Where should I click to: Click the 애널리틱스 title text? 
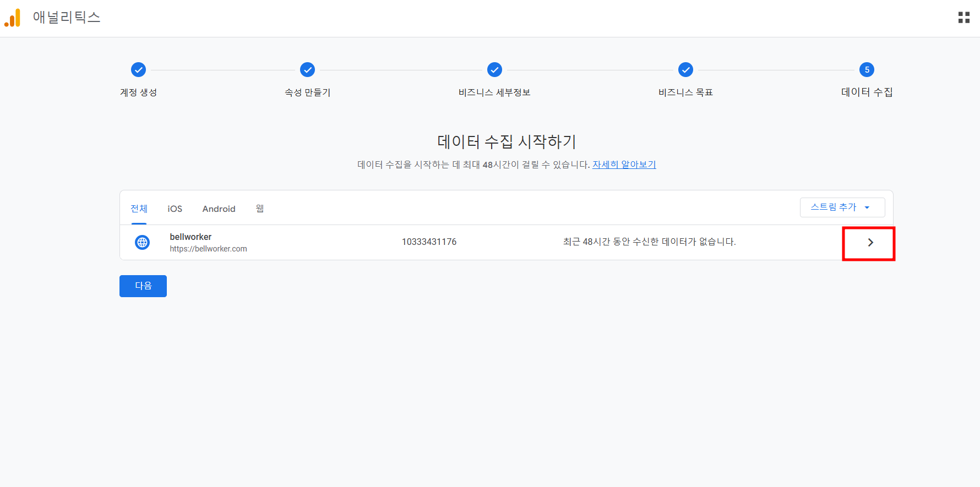pyautogui.click(x=67, y=18)
